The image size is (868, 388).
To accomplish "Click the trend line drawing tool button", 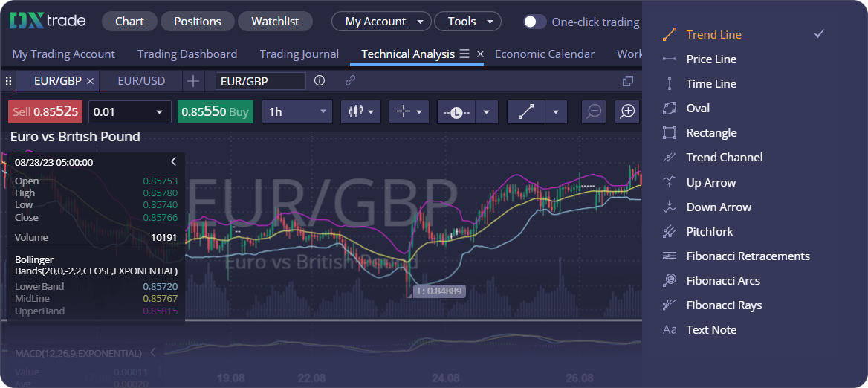I will 526,111.
